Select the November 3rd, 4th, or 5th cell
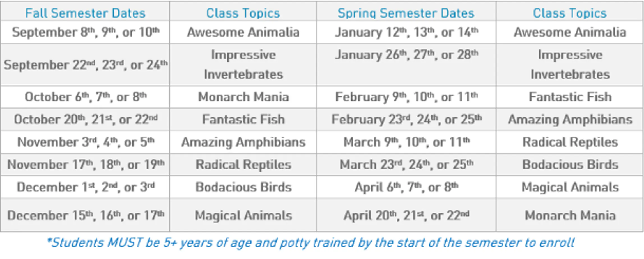The height and width of the screenshot is (259, 644). coord(86,142)
